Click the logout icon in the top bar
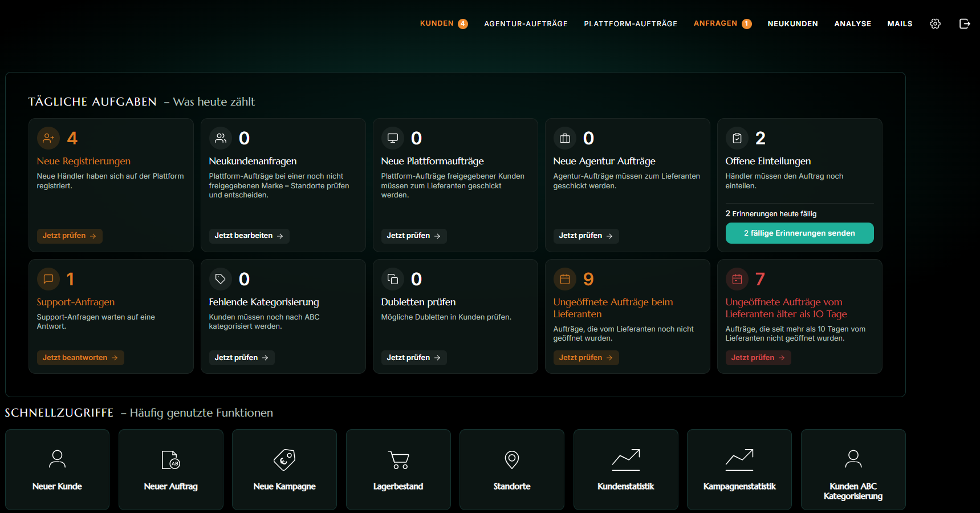The width and height of the screenshot is (980, 513). tap(965, 23)
